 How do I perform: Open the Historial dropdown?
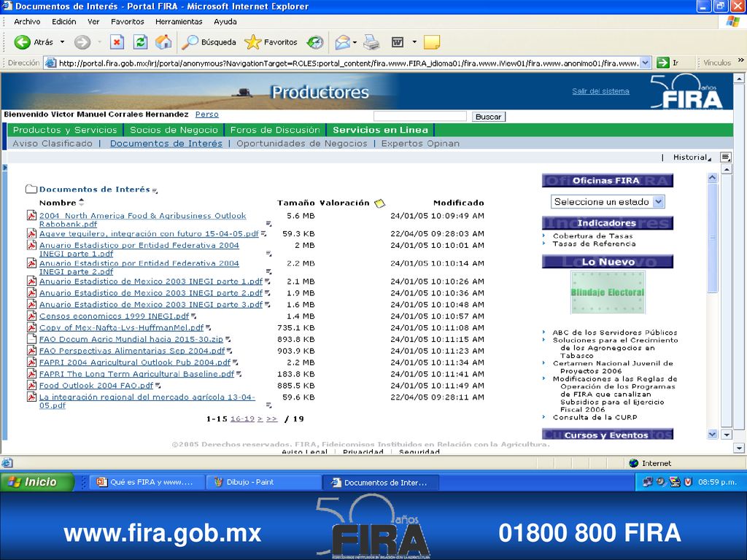click(x=692, y=157)
